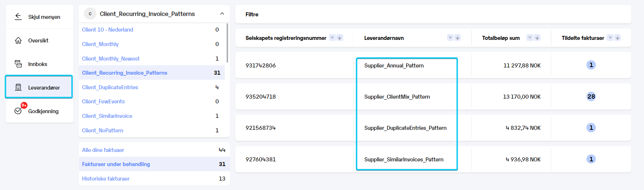Click Skjul menyen to hide the menu

[x=39, y=17]
